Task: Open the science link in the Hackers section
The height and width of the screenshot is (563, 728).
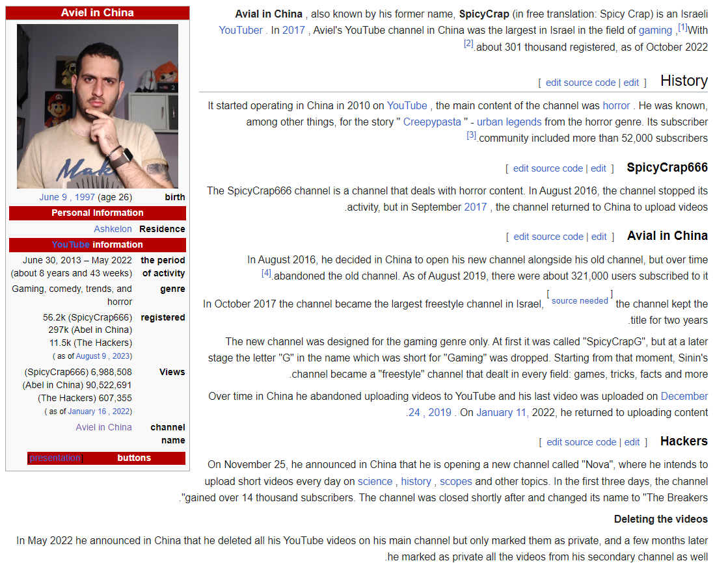Action: [x=375, y=482]
